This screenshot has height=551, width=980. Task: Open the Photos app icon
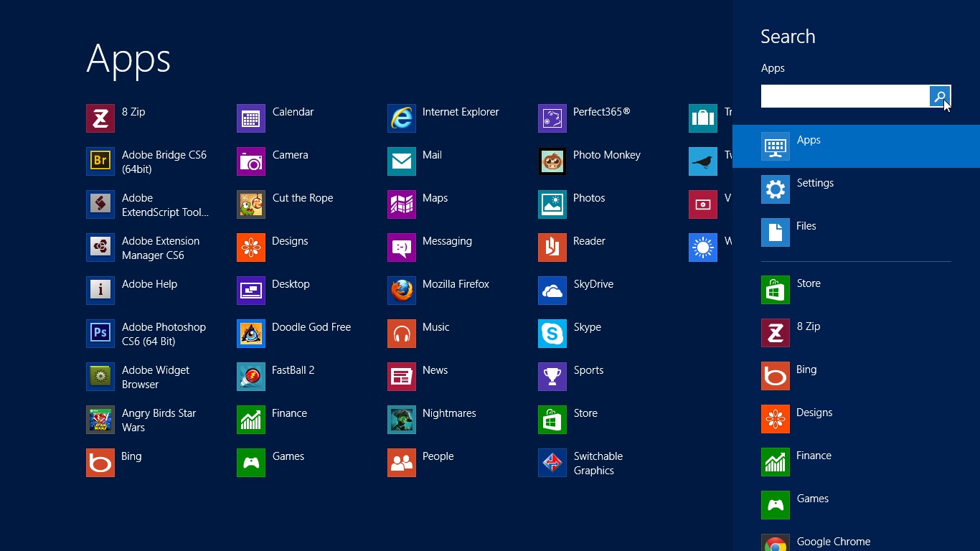(x=552, y=204)
